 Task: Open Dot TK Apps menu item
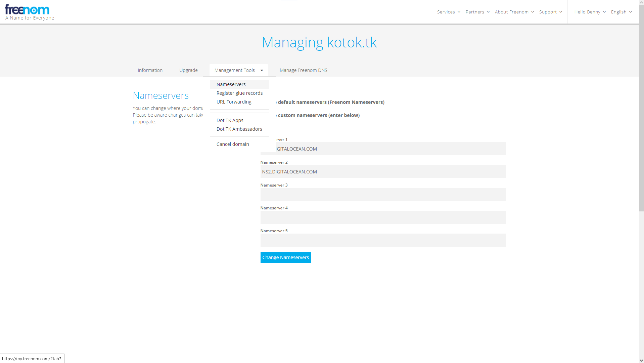pos(230,120)
